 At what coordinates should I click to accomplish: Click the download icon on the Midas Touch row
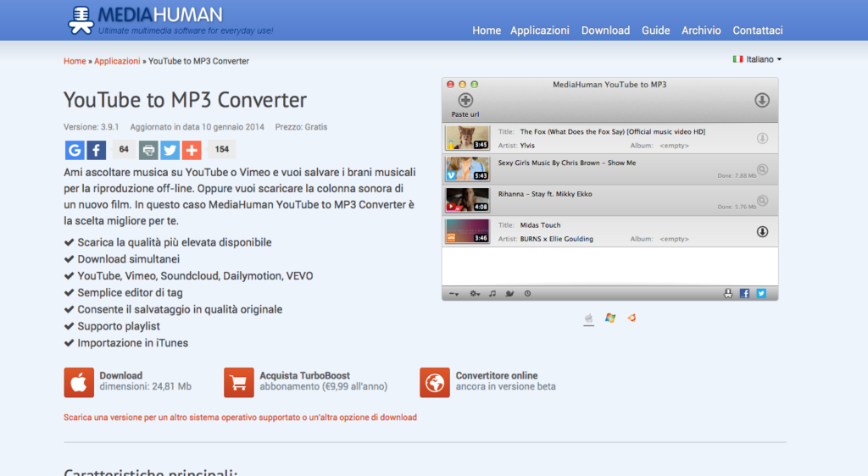762,231
